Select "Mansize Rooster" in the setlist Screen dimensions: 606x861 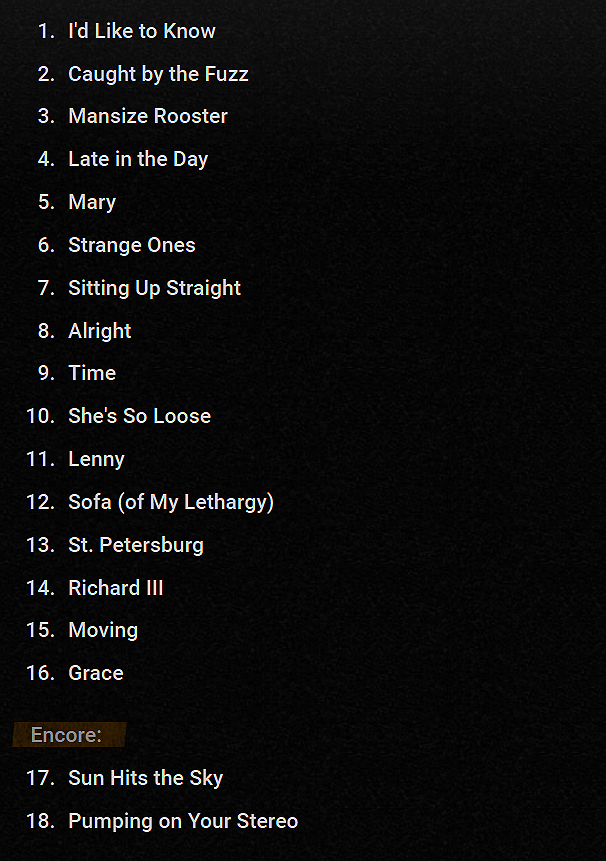pyautogui.click(x=148, y=116)
